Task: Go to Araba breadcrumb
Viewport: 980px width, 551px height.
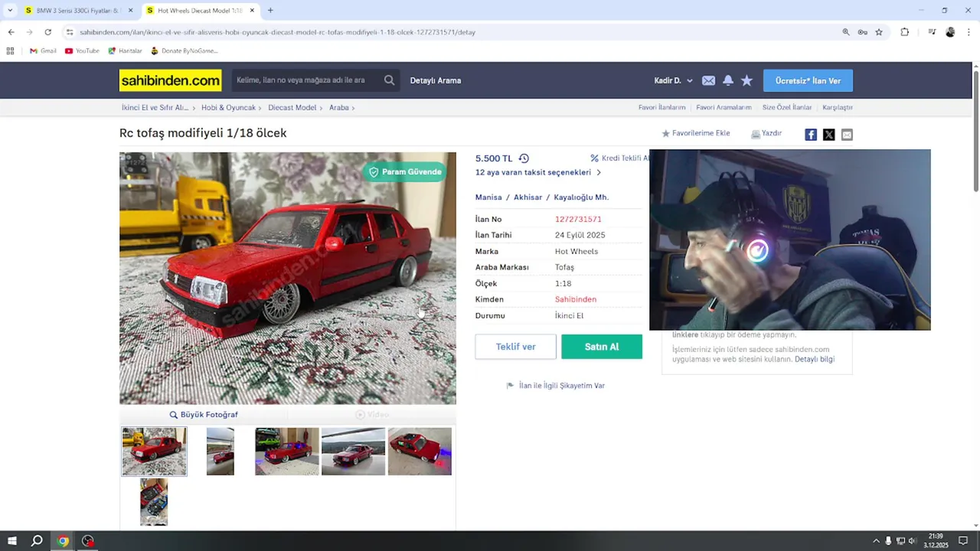Action: point(338,108)
